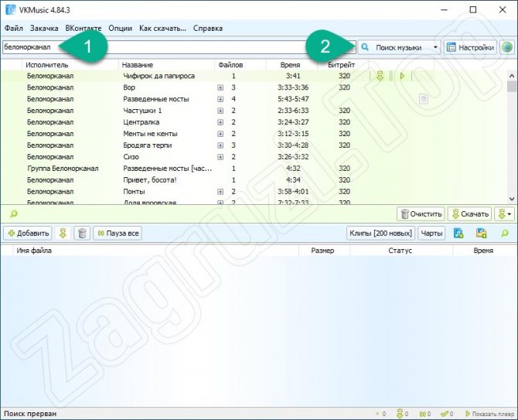The image size is (518, 420).
Task: Sort downloads by Размер column
Action: [x=322, y=251]
